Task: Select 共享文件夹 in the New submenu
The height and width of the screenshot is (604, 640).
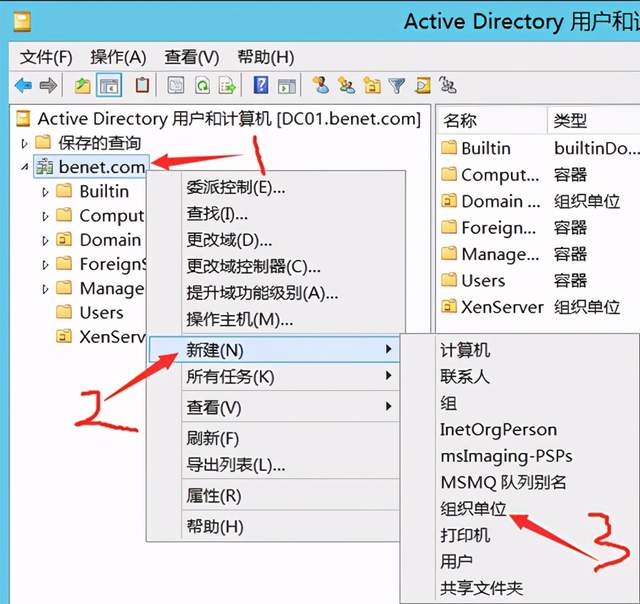Action: click(x=482, y=588)
